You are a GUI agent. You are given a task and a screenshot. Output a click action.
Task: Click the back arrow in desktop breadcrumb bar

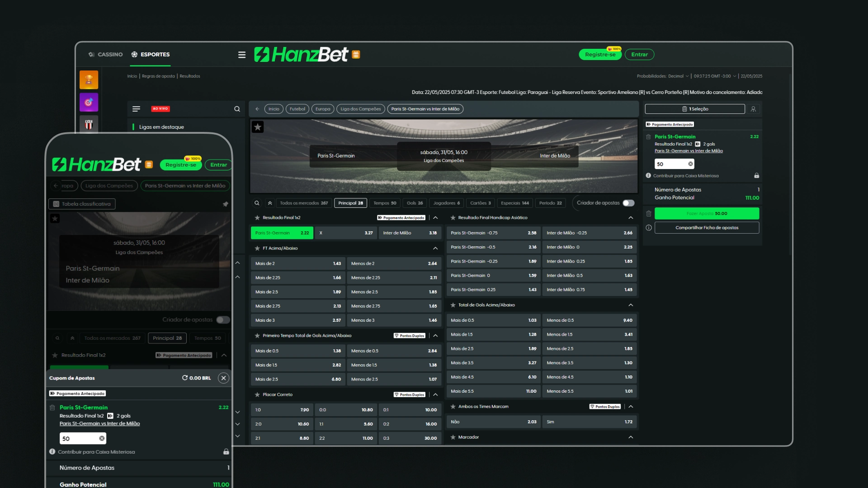click(257, 109)
